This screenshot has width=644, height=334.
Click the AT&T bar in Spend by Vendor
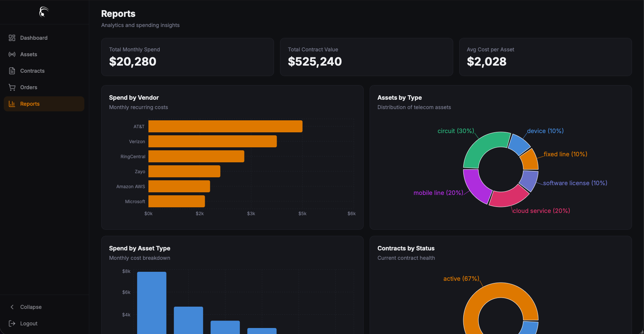tap(225, 126)
